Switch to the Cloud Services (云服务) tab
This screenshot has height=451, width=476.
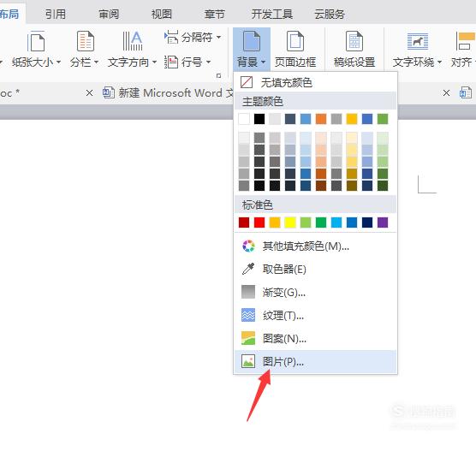pyautogui.click(x=330, y=14)
